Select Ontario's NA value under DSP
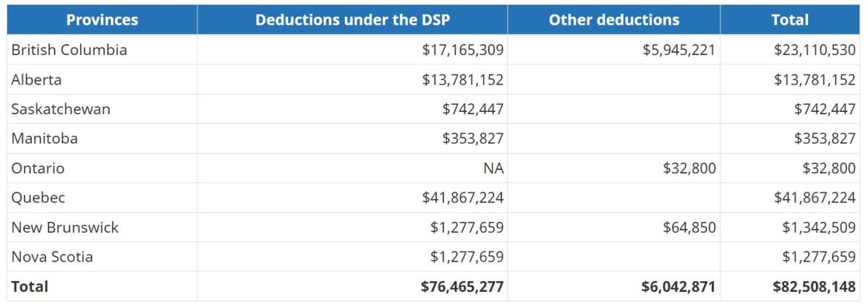868x305 pixels. [494, 168]
